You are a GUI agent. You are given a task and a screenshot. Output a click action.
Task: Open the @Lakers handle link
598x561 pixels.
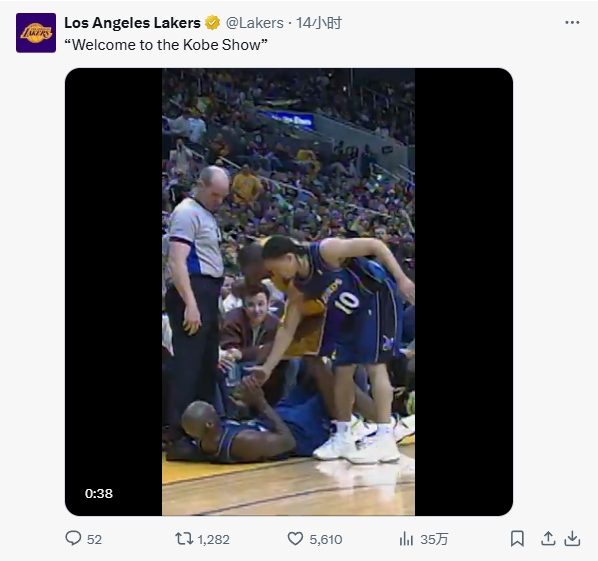pyautogui.click(x=255, y=23)
